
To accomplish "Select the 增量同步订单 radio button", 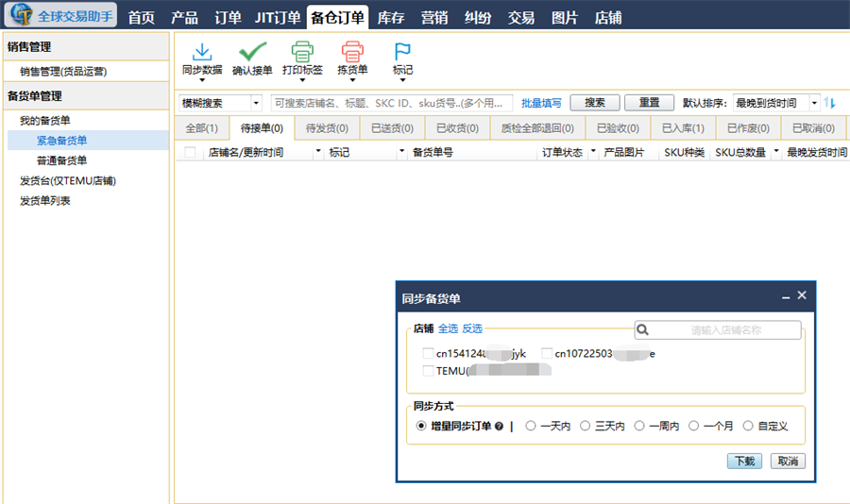I will point(420,426).
